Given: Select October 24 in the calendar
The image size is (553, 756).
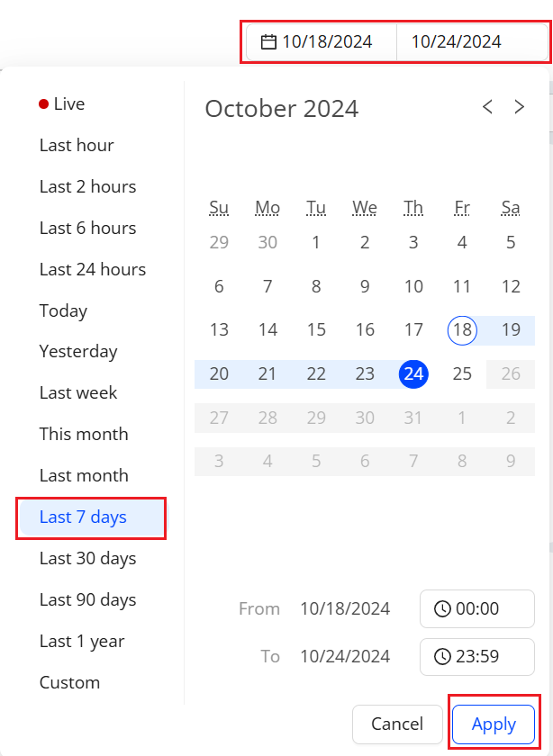Looking at the screenshot, I should [x=413, y=373].
